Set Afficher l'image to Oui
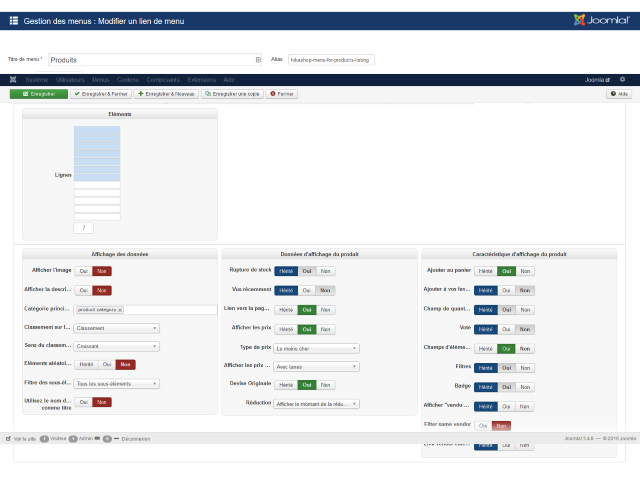This screenshot has height=489, width=640. click(x=84, y=271)
